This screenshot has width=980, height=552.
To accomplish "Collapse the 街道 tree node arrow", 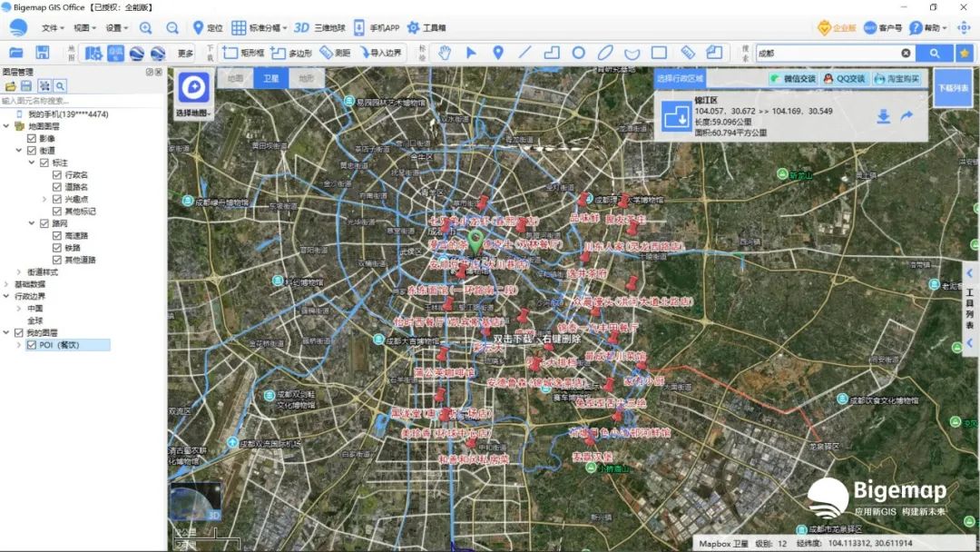I will (19, 150).
